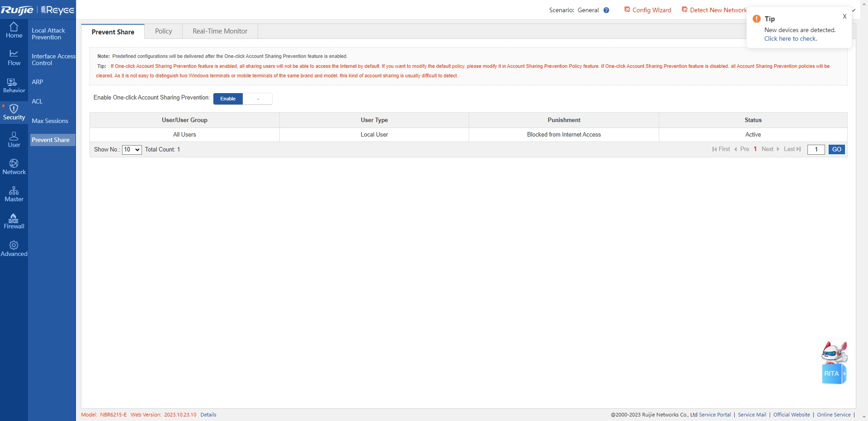Go to the Behavior management section
Screen dimensions: 868x421
click(x=14, y=85)
